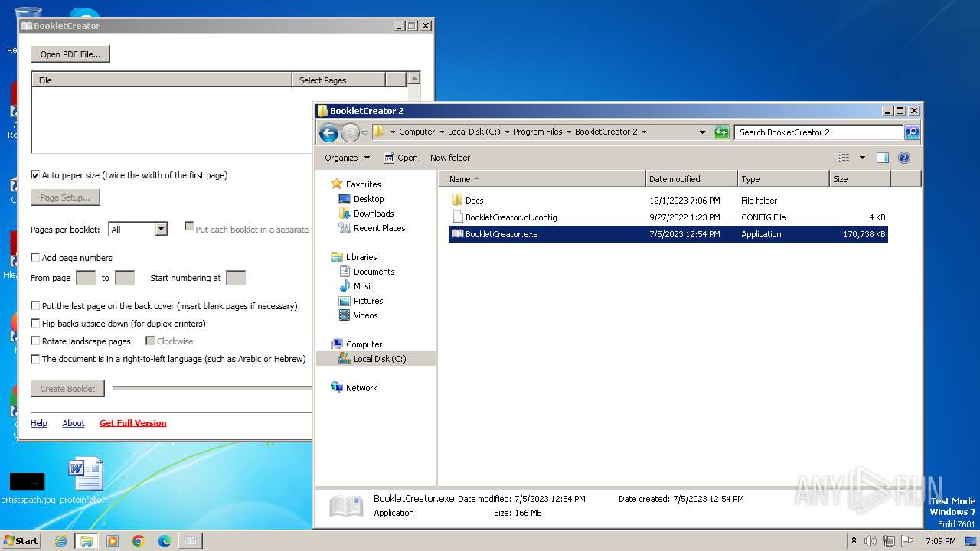The image size is (980, 551).
Task: Click Open PDF File button
Action: pos(70,54)
